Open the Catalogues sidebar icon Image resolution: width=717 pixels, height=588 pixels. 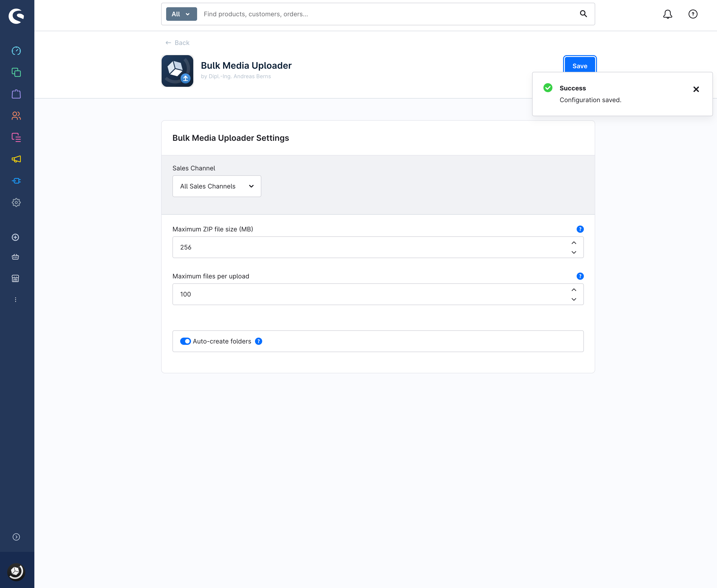[x=16, y=73]
